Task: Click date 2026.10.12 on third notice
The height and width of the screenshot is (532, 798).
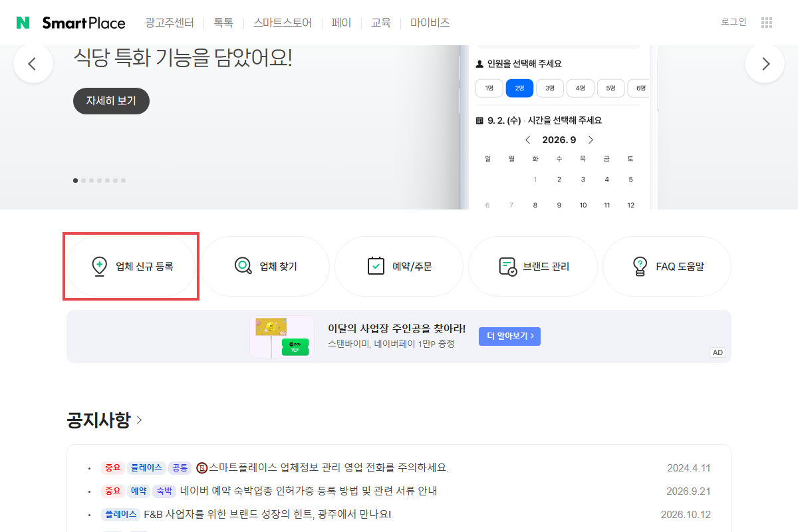Action: coord(686,515)
